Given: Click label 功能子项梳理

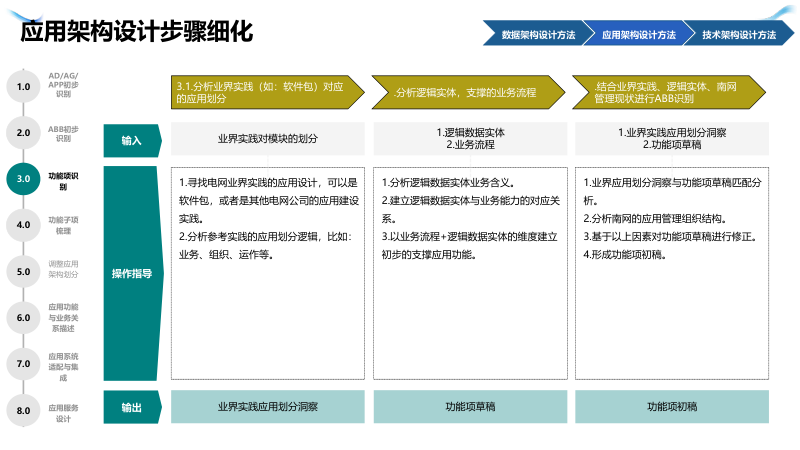Looking at the screenshot, I should click(x=63, y=225).
